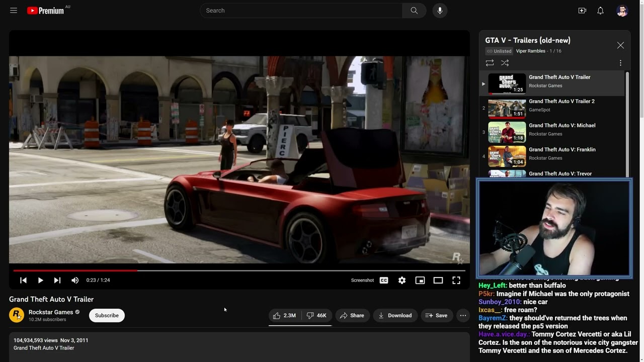Open Viper Rambles playlist owner link
644x362 pixels.
[530, 51]
